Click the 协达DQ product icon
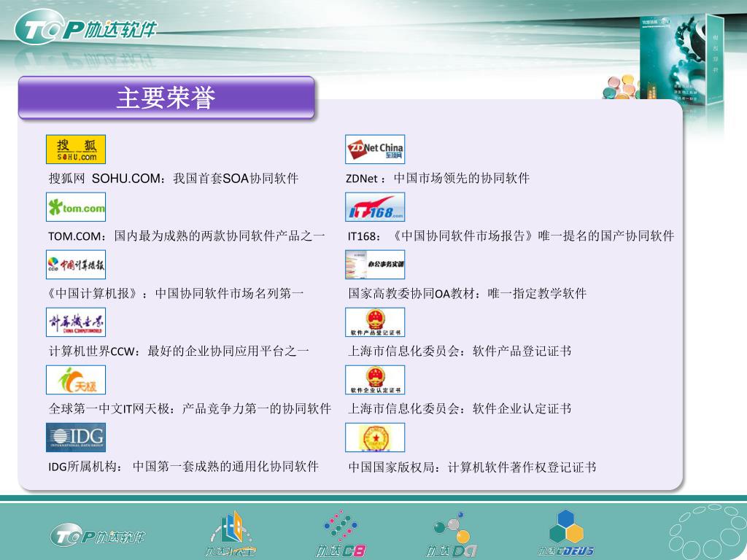This screenshot has height=560, width=747. coord(451,534)
